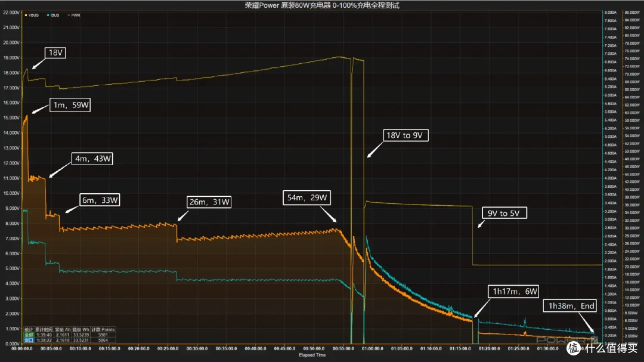Viewport: 644px width, 362px height.
Task: Click the 33.5239 Wh energy cell
Action: [81, 335]
